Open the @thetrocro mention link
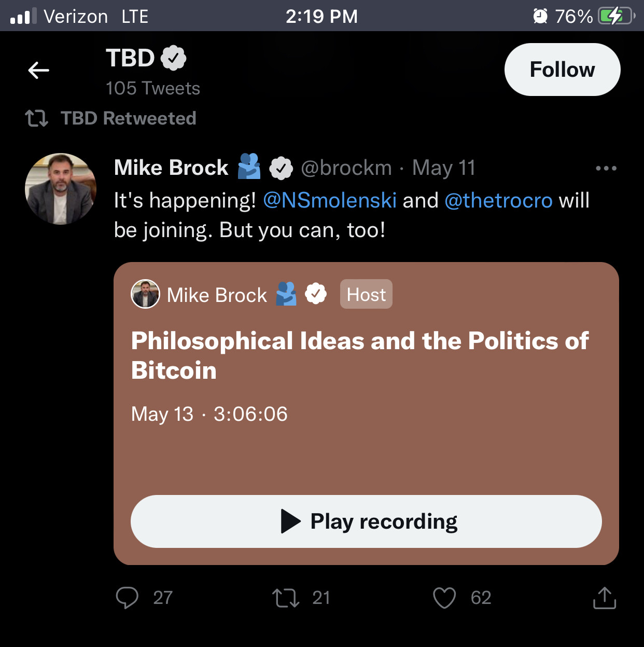Screen dimensions: 644x647 tap(498, 200)
